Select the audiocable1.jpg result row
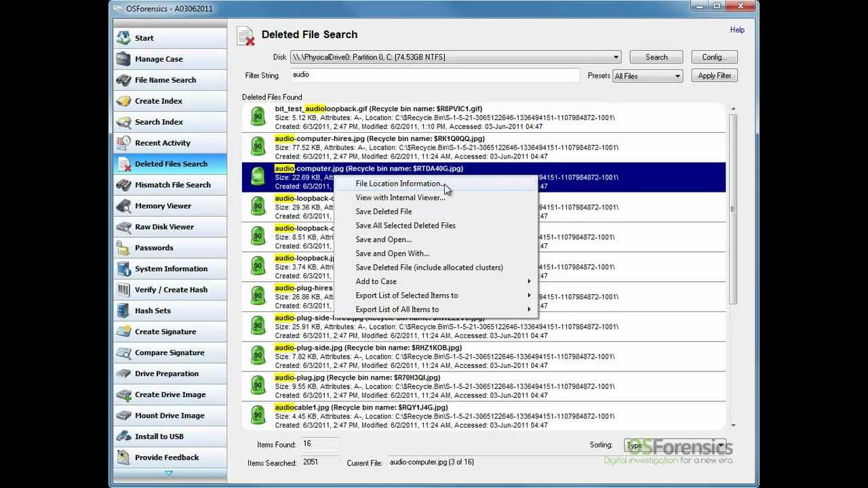This screenshot has width=868, height=488. point(484,416)
